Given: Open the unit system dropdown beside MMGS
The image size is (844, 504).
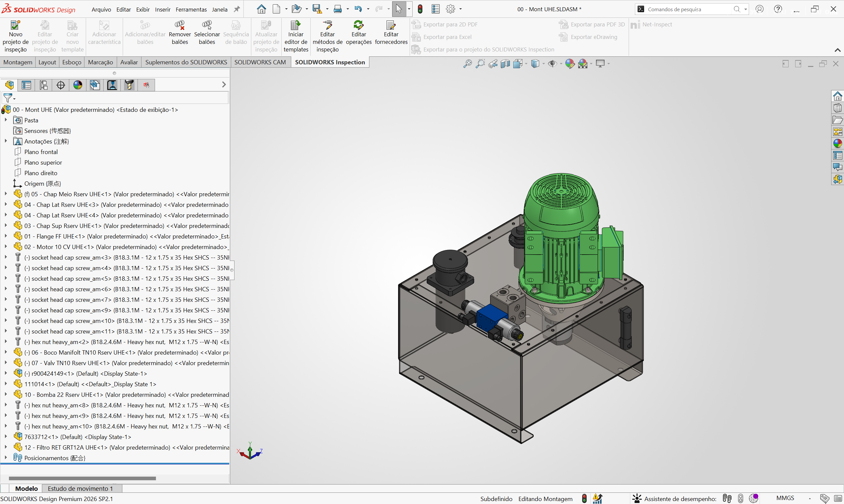Looking at the screenshot, I should pyautogui.click(x=810, y=499).
